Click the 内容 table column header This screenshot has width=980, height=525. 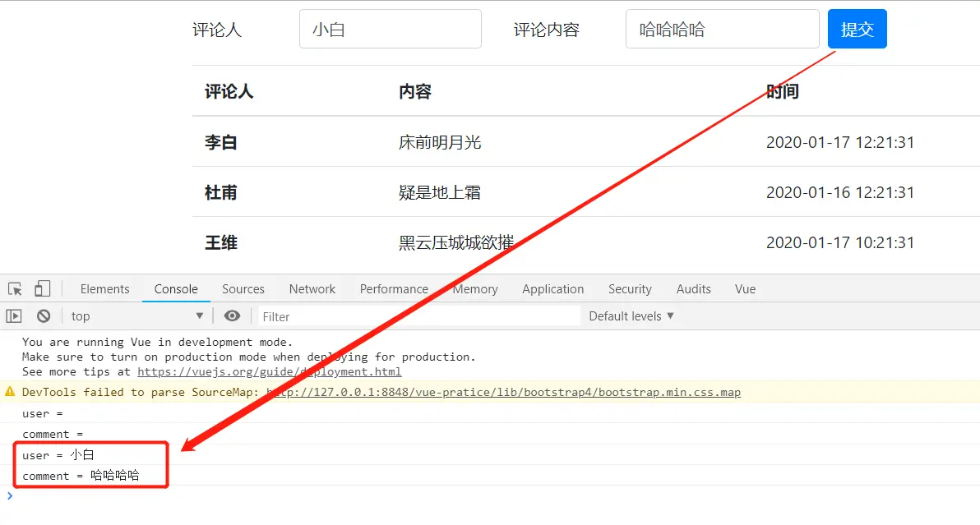[x=415, y=92]
